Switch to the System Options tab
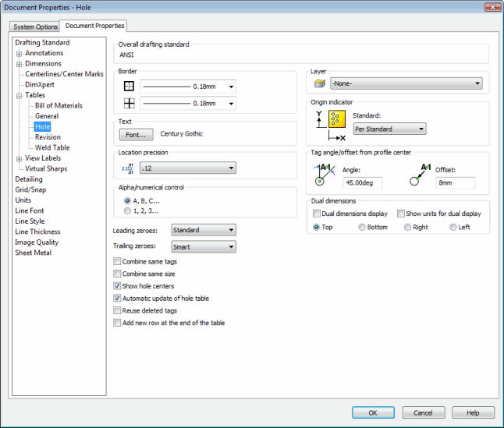The height and width of the screenshot is (428, 504). pyautogui.click(x=35, y=27)
